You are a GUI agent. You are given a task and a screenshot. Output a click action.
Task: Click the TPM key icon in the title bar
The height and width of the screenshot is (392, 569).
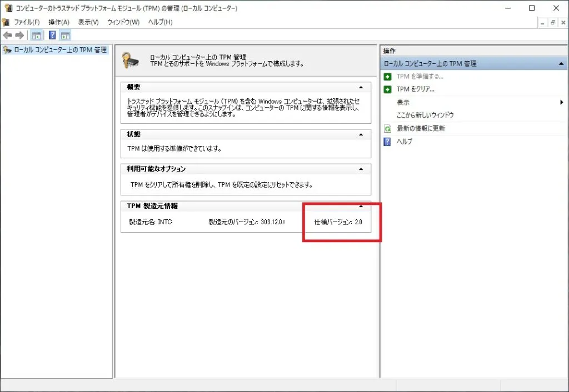[8, 8]
